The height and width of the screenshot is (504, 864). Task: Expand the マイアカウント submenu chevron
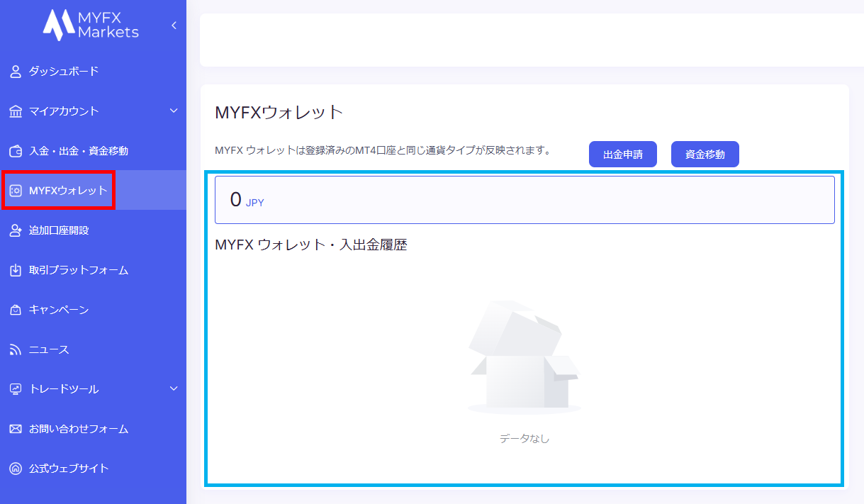coord(174,111)
